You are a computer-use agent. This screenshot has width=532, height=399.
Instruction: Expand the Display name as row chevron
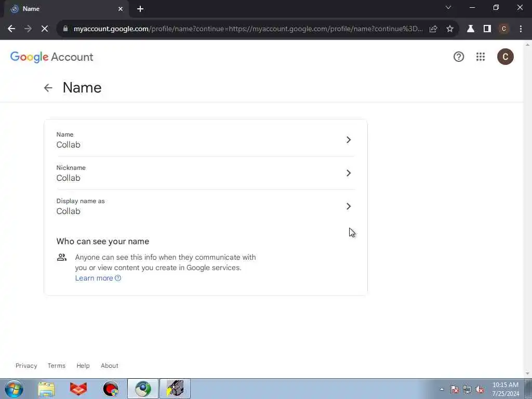click(349, 206)
